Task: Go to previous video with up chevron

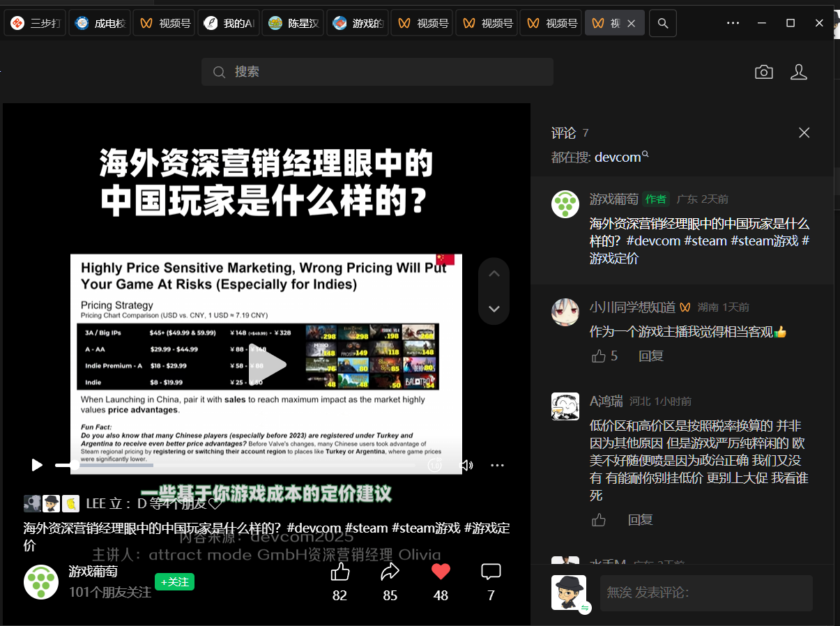Action: click(494, 273)
